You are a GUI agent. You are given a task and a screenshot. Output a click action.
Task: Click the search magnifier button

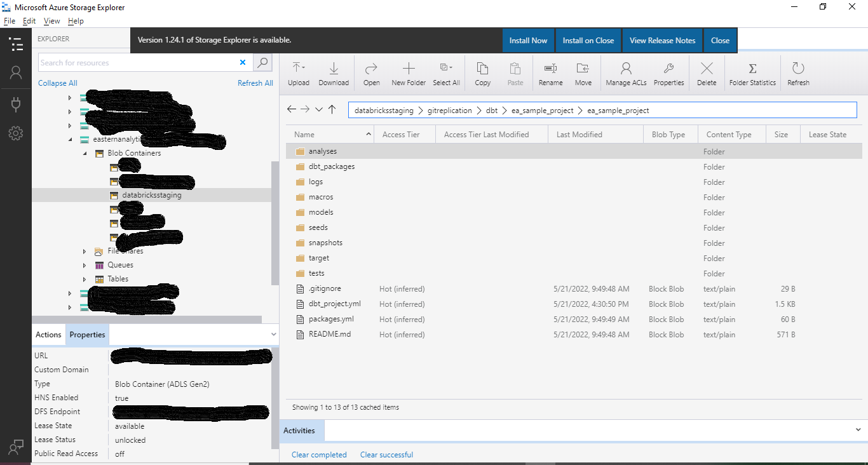pyautogui.click(x=262, y=62)
